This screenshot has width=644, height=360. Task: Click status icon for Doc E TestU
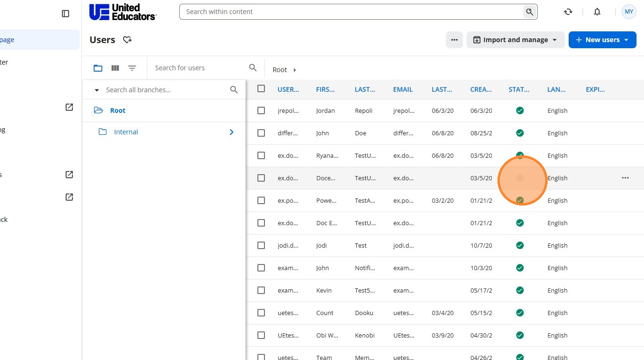point(520,223)
